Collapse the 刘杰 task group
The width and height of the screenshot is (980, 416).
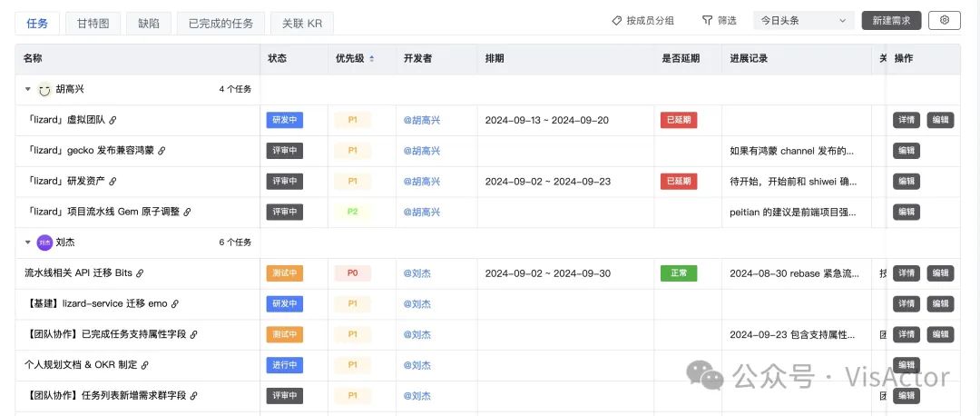pos(27,243)
